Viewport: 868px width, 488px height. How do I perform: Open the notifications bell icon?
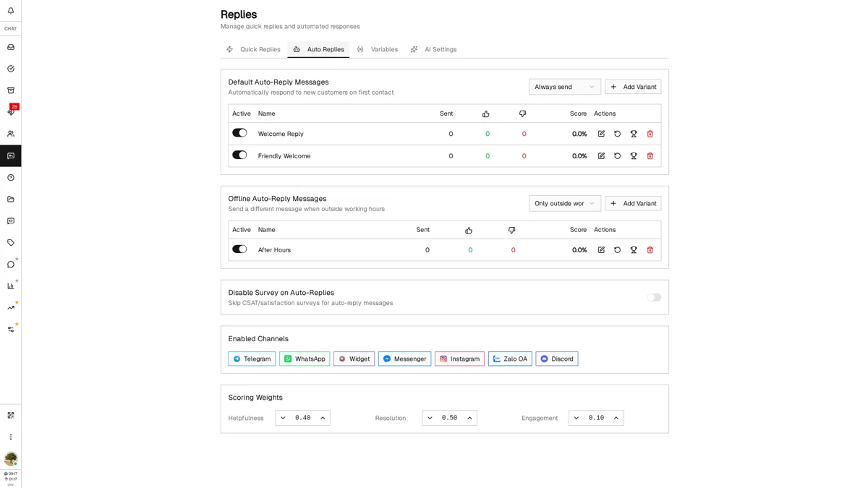tap(11, 11)
